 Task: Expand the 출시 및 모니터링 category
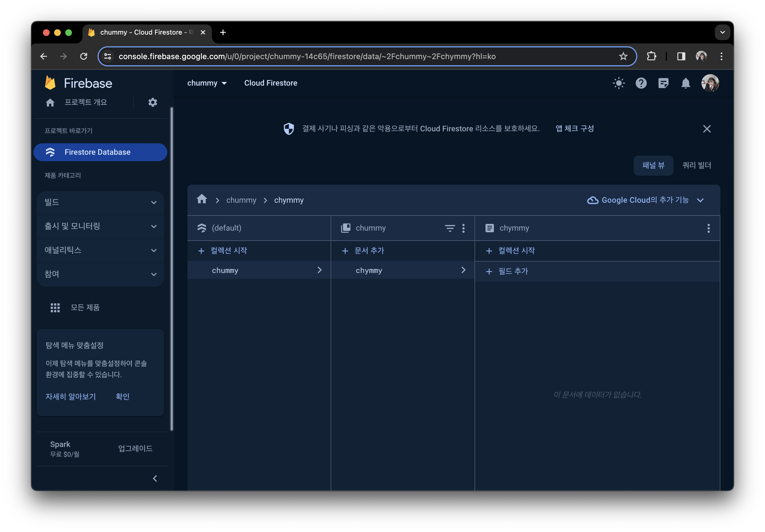[x=100, y=226]
